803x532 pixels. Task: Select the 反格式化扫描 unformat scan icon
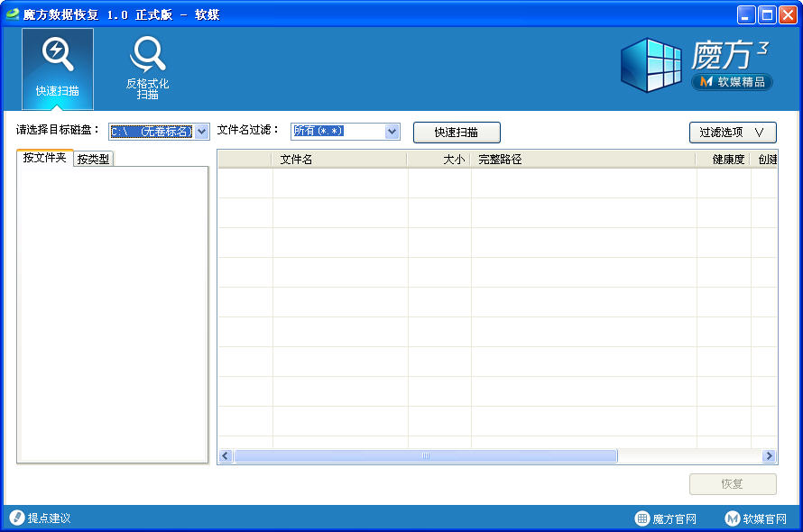(147, 69)
